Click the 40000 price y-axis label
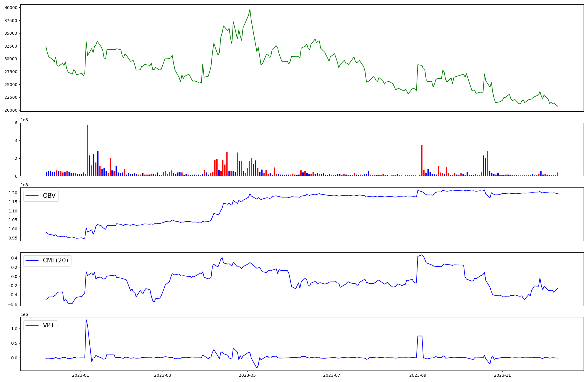588x382 pixels. tap(11, 8)
